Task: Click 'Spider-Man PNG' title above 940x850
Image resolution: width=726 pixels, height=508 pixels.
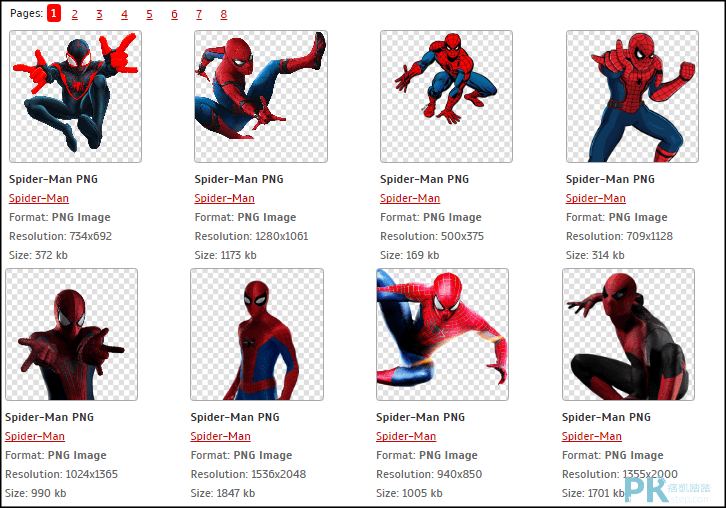Action: click(421, 417)
